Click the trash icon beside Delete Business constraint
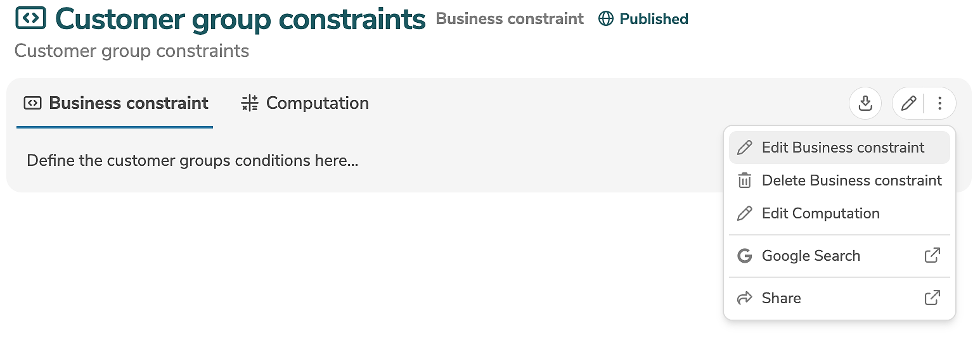Viewport: 980px width, 338px height. point(745,180)
